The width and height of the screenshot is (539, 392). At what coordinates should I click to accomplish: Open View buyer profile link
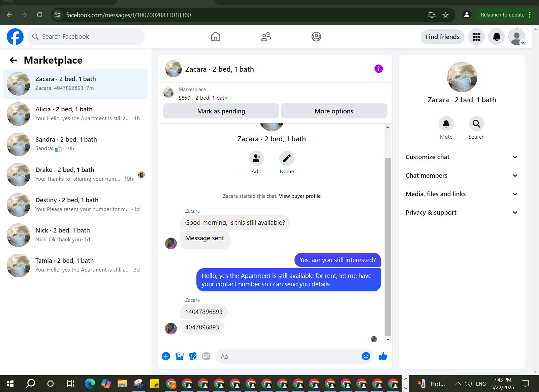[299, 196]
